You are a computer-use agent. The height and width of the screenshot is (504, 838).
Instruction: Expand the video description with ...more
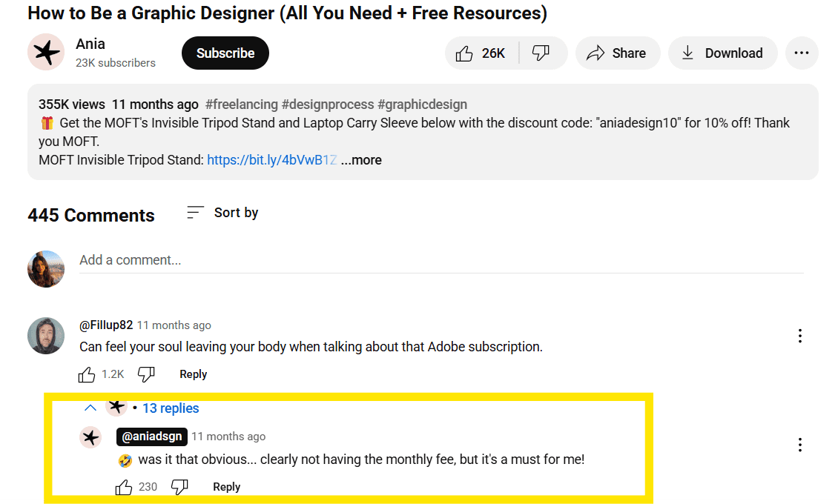point(361,159)
